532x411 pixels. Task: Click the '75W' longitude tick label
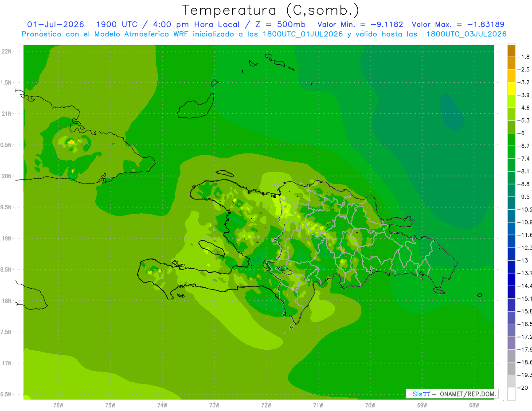(110, 405)
